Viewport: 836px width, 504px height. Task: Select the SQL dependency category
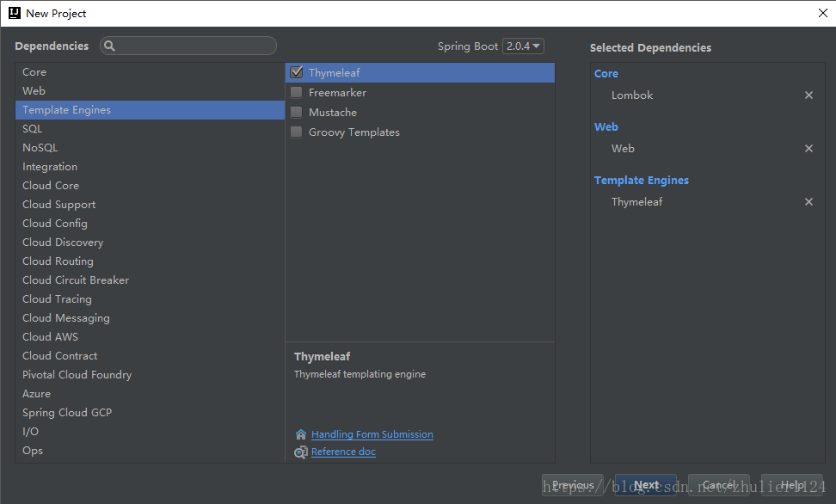(33, 129)
